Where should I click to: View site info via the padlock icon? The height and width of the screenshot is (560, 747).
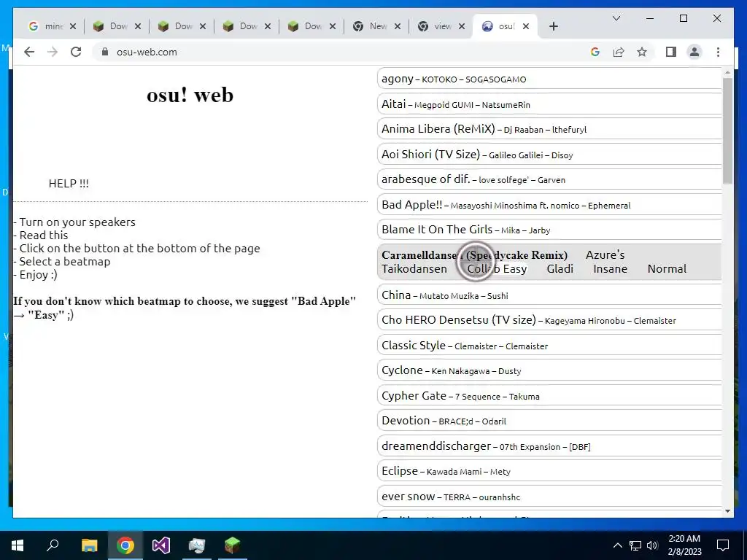105,52
